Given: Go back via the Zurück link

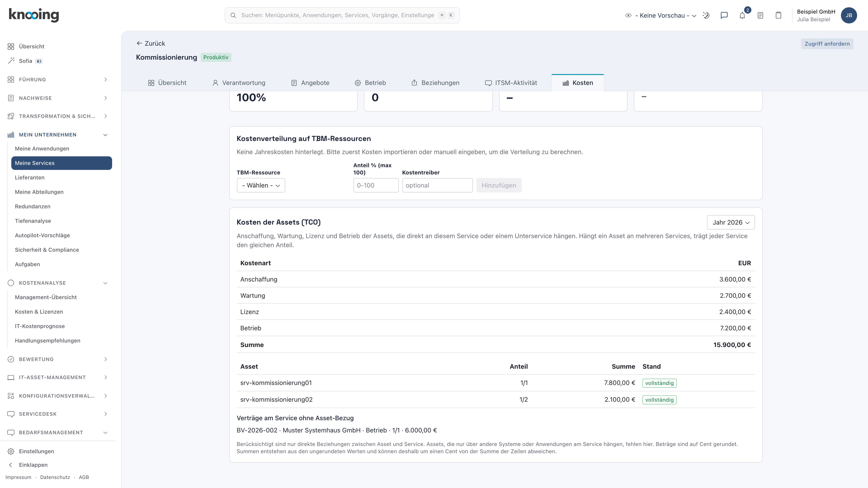Looking at the screenshot, I should tap(151, 43).
